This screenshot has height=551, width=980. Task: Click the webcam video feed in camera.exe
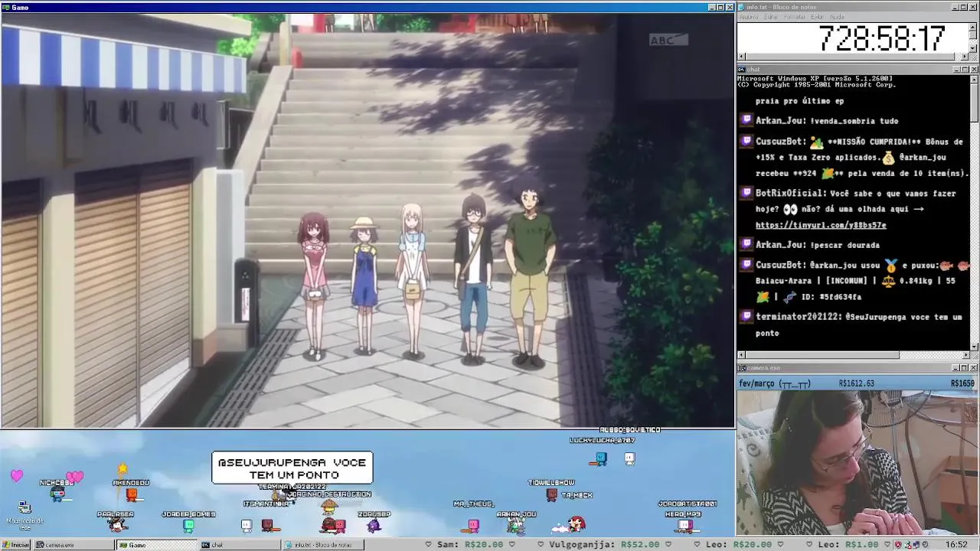857,463
